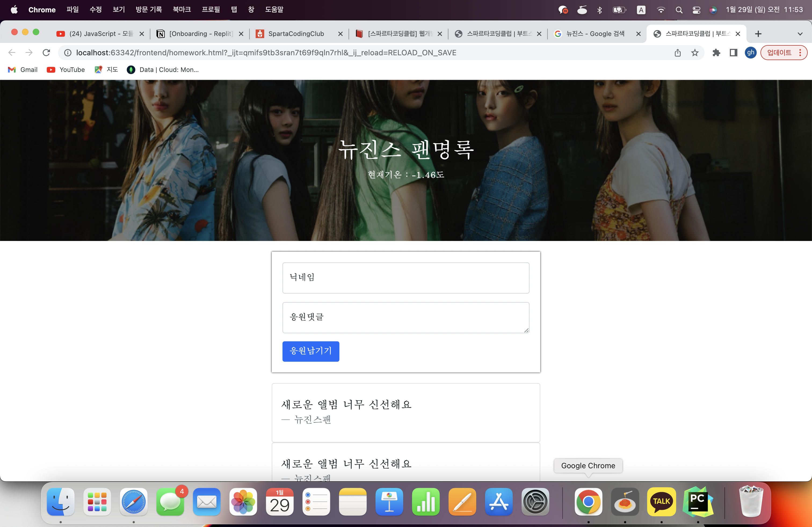Image resolution: width=812 pixels, height=527 pixels.
Task: Click the browser forward arrow
Action: pyautogui.click(x=29, y=53)
